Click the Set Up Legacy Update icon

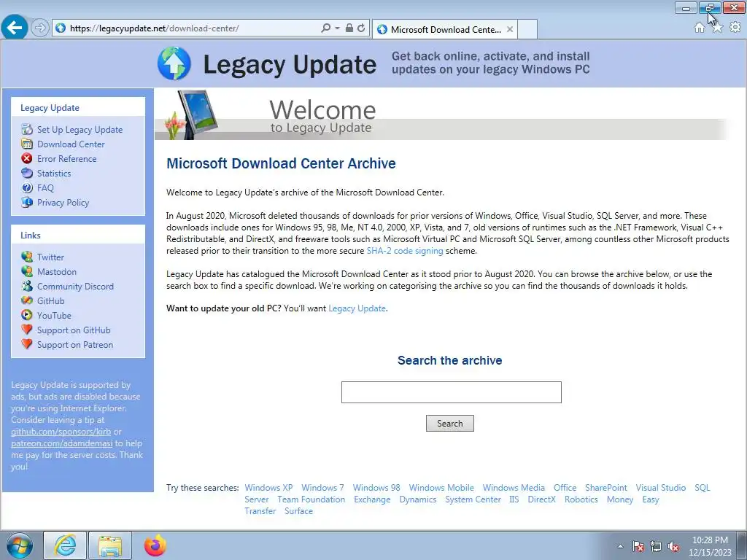tap(27, 129)
